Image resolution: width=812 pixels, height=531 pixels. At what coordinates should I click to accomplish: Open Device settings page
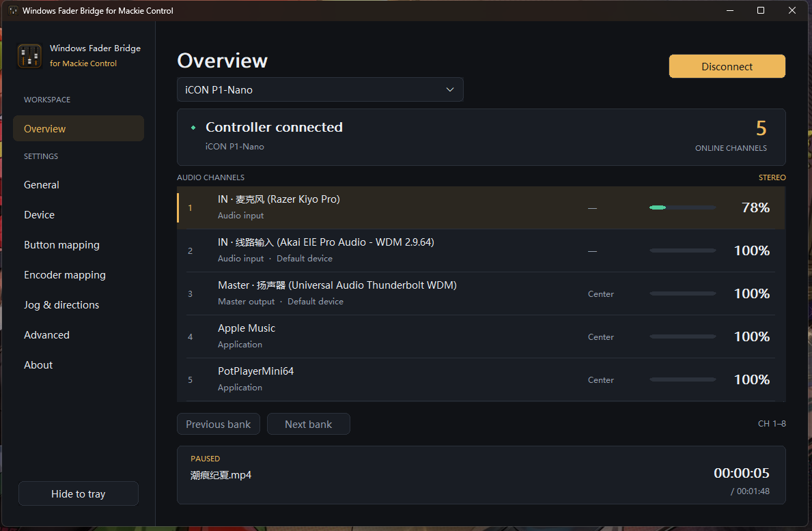tap(79, 215)
